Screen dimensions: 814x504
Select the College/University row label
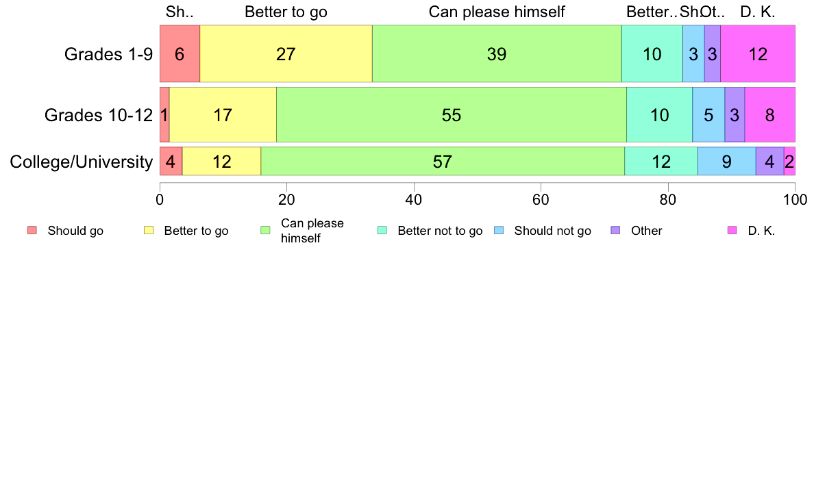[82, 162]
